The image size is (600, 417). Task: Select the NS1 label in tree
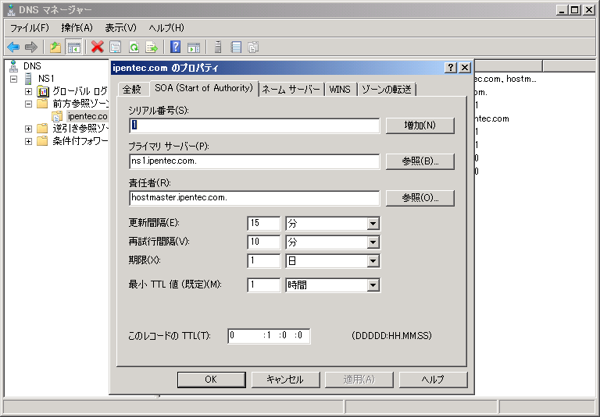(46, 79)
